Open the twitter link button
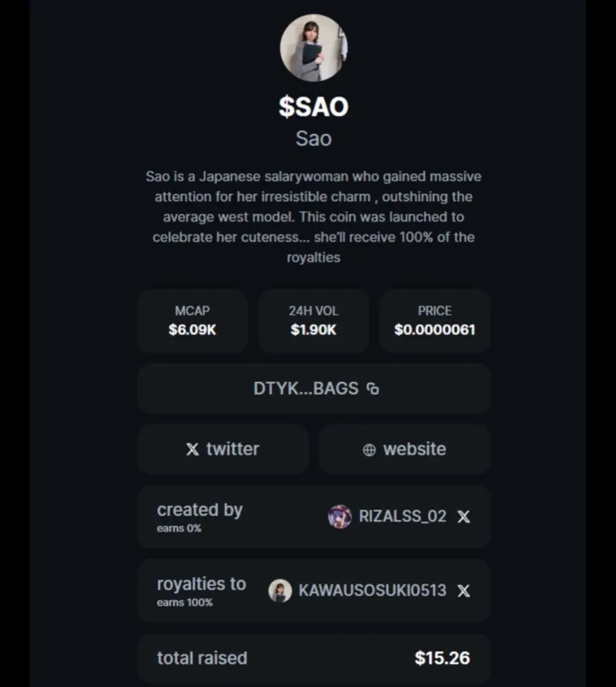The image size is (616, 687). [223, 449]
